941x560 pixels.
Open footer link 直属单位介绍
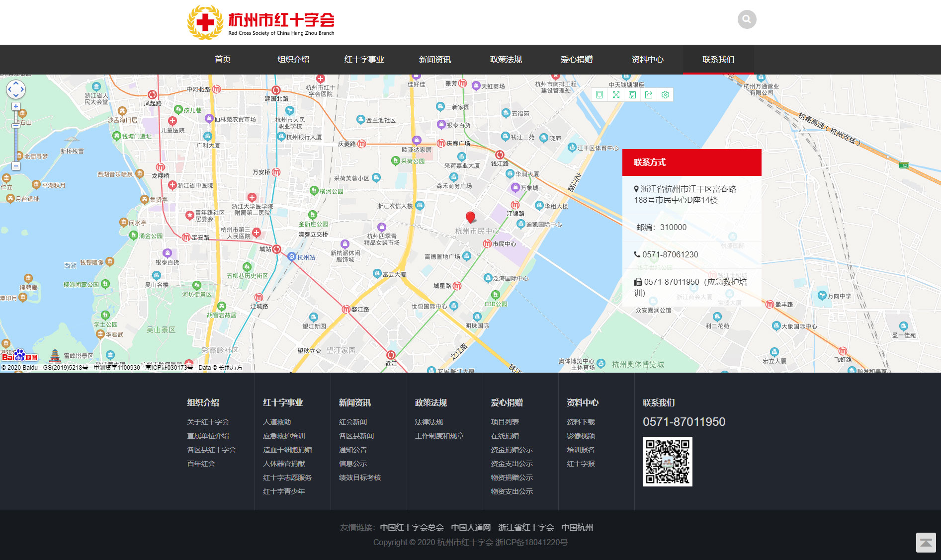click(208, 436)
